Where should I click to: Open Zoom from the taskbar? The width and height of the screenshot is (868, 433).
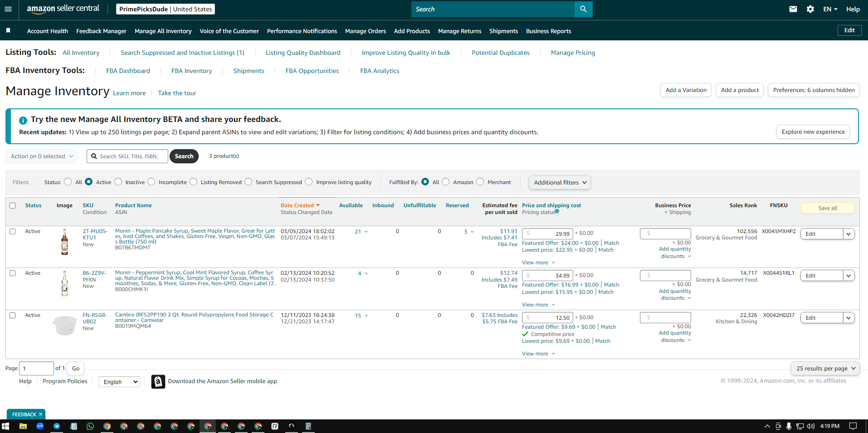coord(40,426)
